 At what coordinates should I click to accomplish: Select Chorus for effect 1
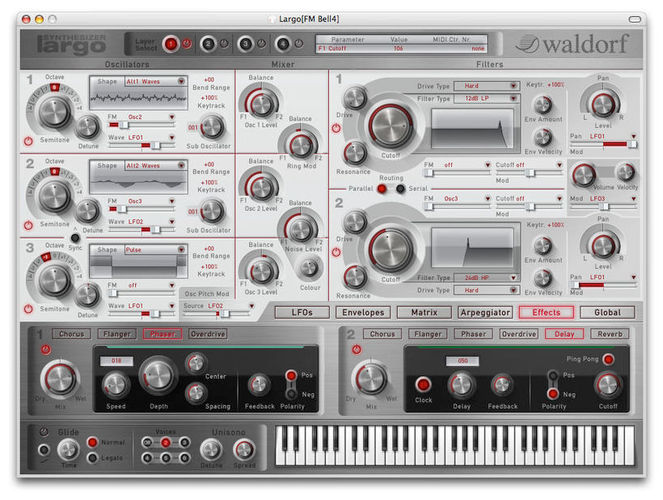click(71, 334)
